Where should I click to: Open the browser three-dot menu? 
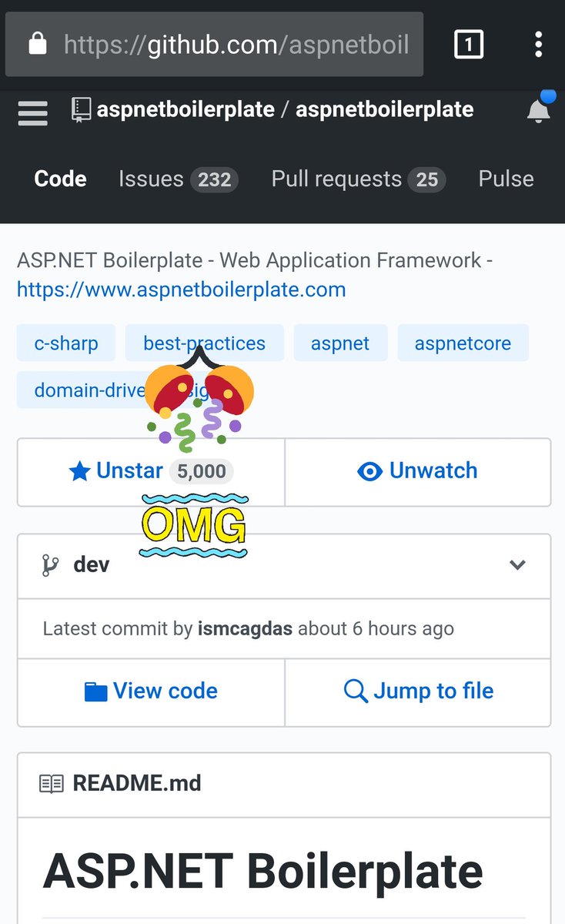(x=539, y=45)
